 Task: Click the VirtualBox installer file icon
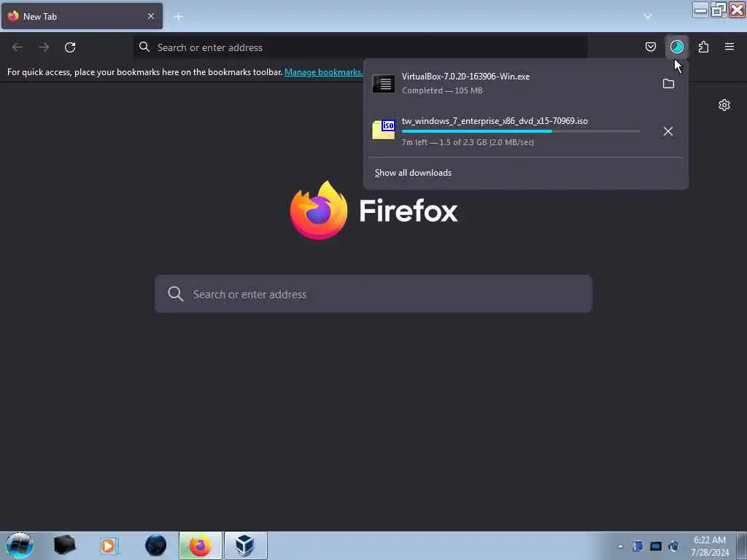point(384,84)
